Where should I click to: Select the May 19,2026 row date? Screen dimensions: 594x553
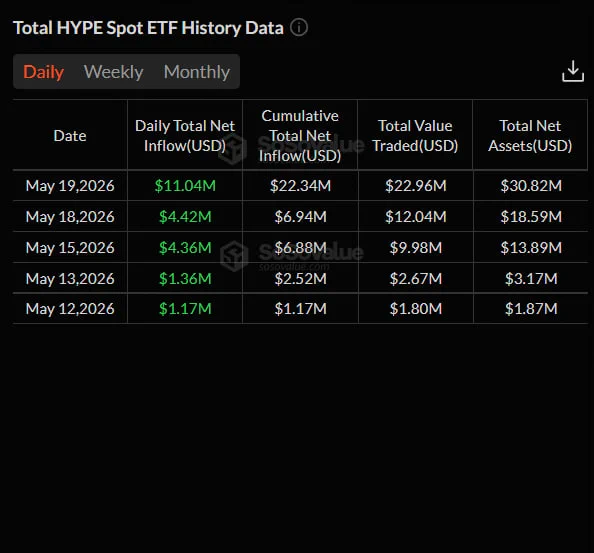tap(70, 186)
